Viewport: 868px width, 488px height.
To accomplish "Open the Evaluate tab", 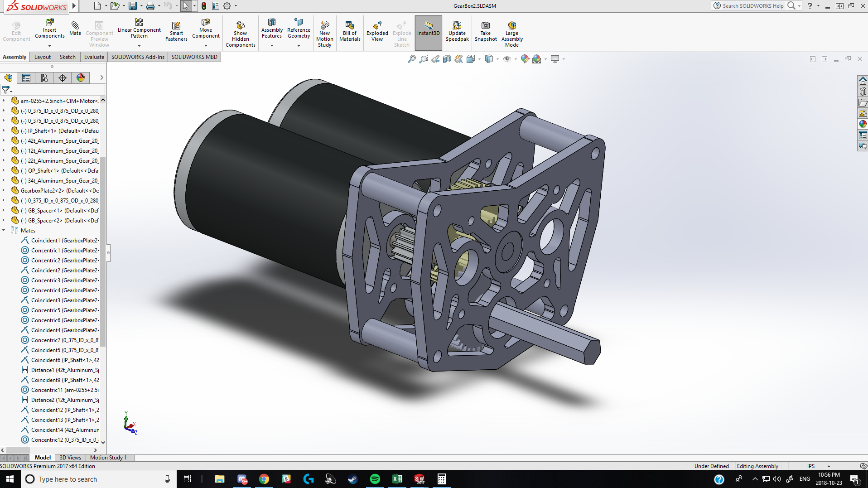I will (x=94, y=57).
